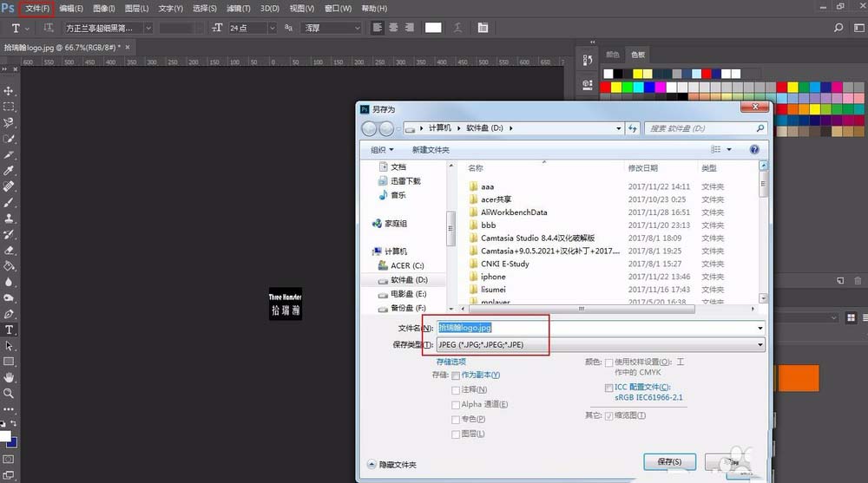Screen dimensions: 868x483
Task: Enable the 作为副本 checkbox
Action: (456, 375)
